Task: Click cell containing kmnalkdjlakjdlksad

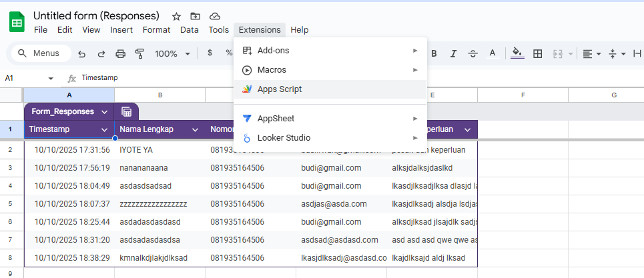Action: click(x=160, y=258)
